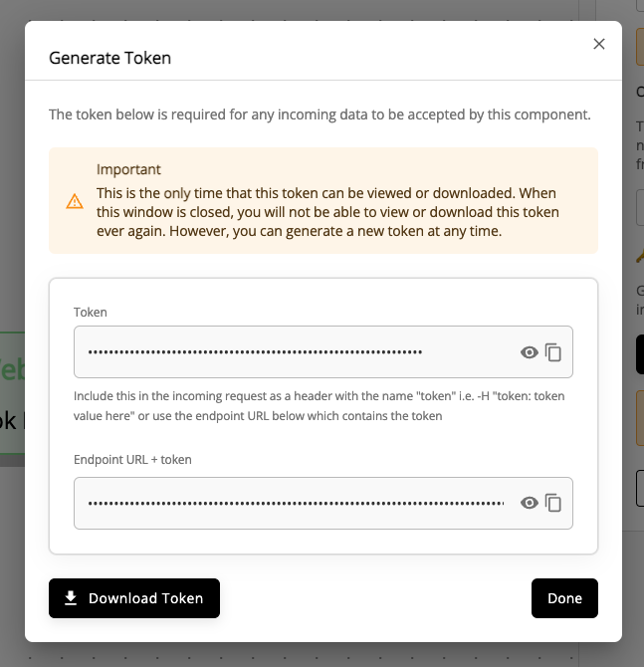This screenshot has height=667, width=644.
Task: Close the Generate Token dialog with X
Action: [599, 44]
